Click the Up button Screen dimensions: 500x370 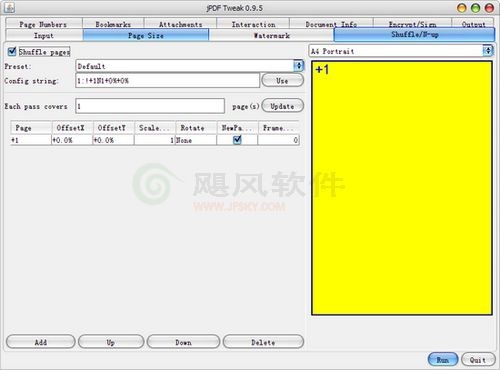(x=111, y=342)
